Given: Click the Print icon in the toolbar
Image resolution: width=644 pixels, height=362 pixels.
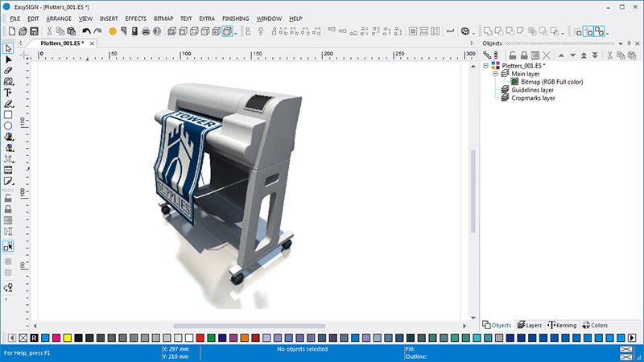Looking at the screenshot, I should pyautogui.click(x=146, y=31).
